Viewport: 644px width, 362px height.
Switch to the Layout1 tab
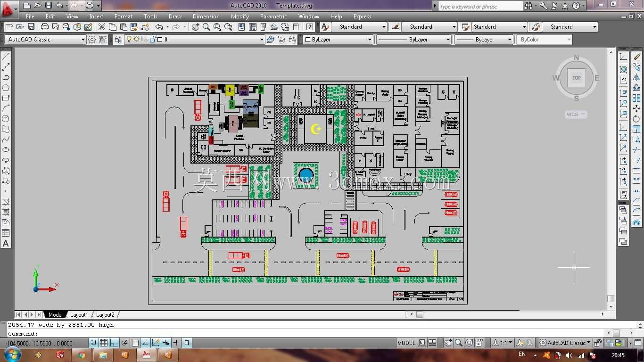79,314
